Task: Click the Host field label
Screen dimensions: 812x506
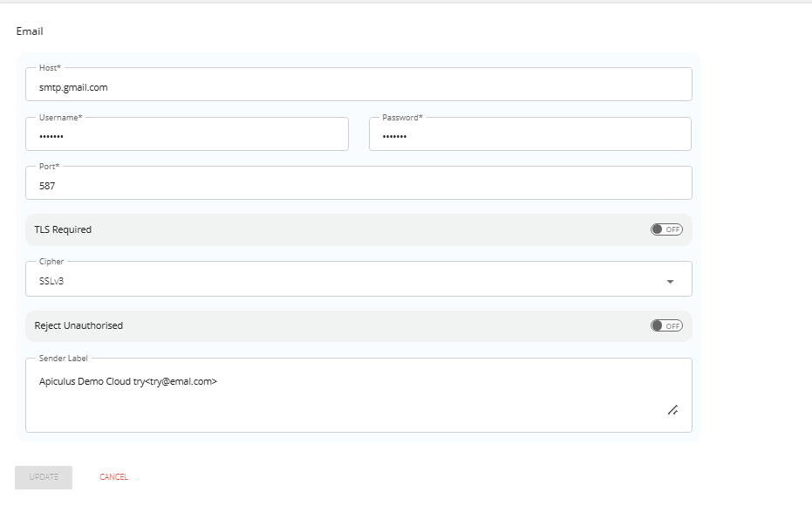Action: [x=47, y=67]
